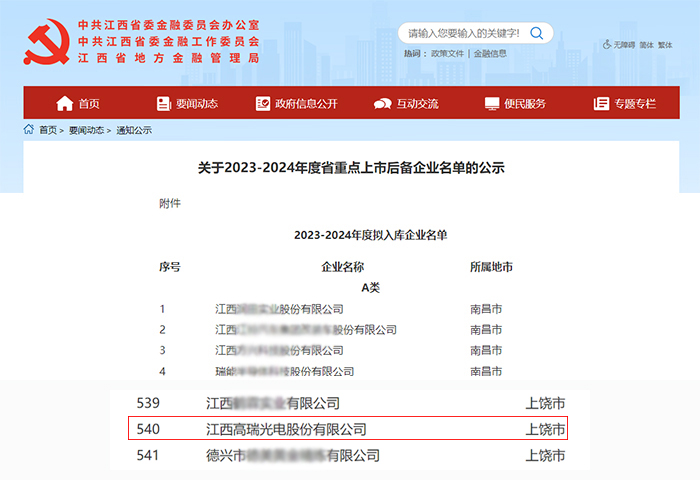The image size is (700, 480).
Task: Click the 专题专栏 list icon
Action: coord(601,104)
